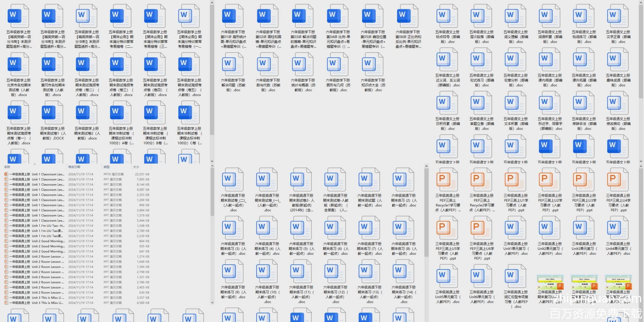The height and width of the screenshot is (322, 644).
Task: Open 统计与概率（苏教版）doc file
Action: click(x=303, y=72)
